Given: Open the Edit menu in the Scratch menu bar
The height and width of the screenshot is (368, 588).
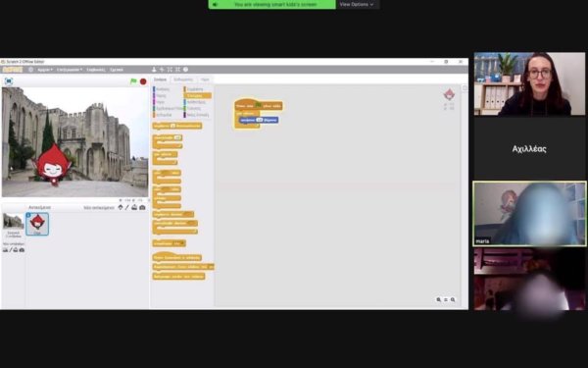Looking at the screenshot, I should [70, 70].
